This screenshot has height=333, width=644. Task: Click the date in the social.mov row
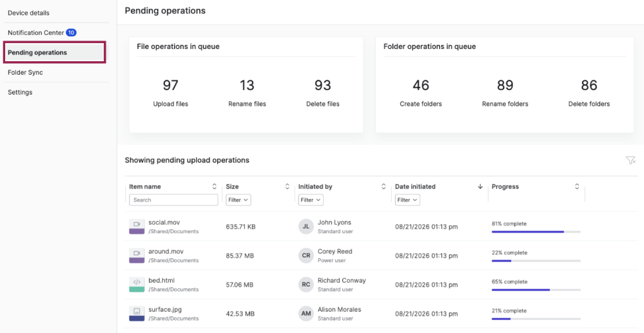(426, 227)
